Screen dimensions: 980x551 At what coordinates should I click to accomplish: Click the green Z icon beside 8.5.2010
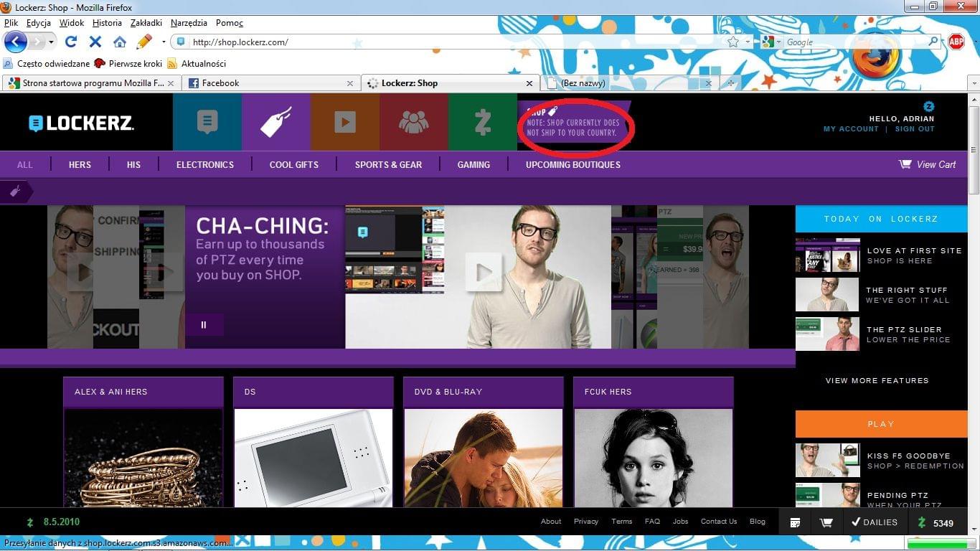coord(30,522)
